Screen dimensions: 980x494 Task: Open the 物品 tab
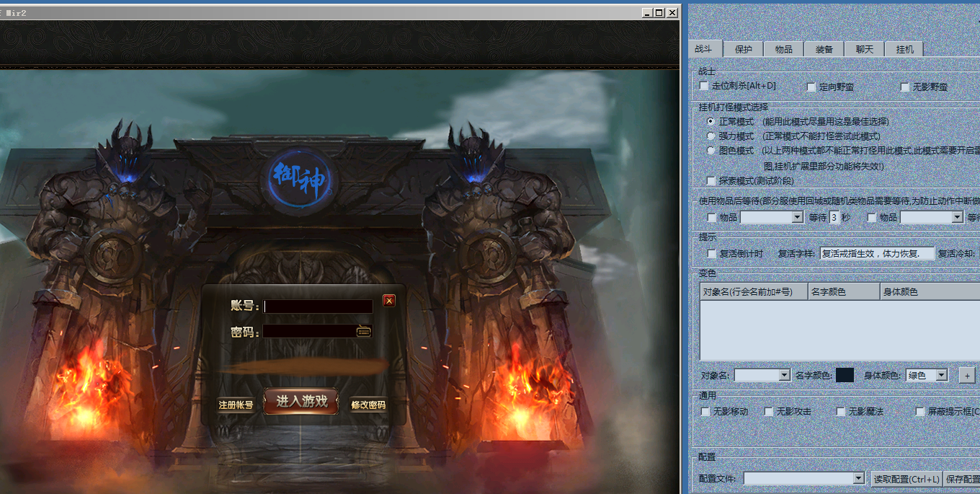click(x=784, y=49)
